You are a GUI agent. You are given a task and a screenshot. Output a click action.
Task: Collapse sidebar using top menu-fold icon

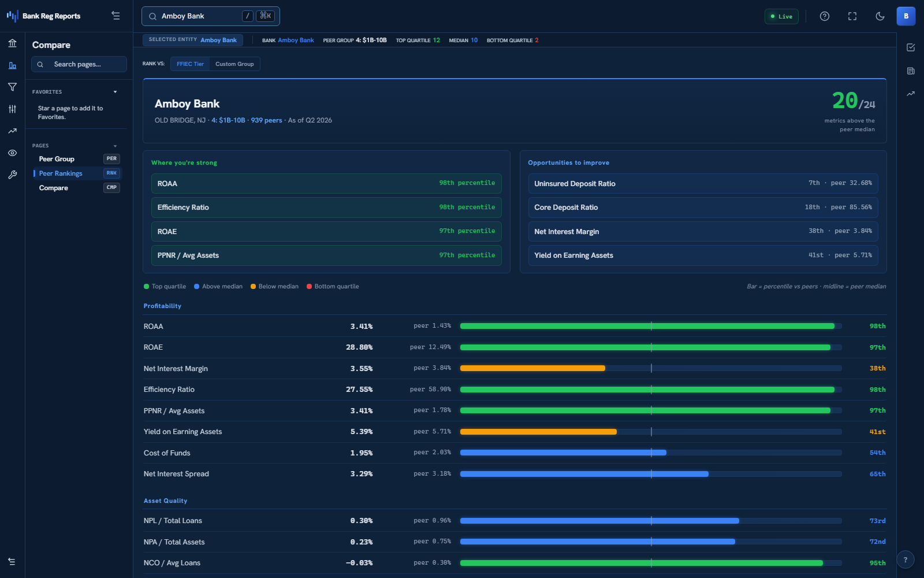point(115,16)
